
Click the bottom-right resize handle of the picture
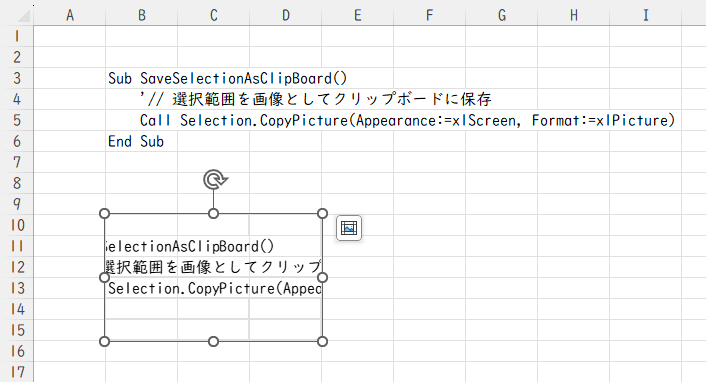(x=322, y=341)
